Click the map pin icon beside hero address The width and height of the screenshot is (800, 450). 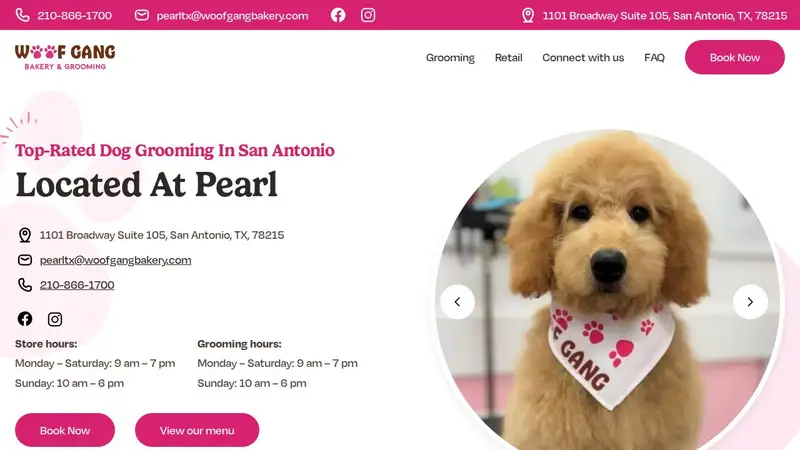25,235
